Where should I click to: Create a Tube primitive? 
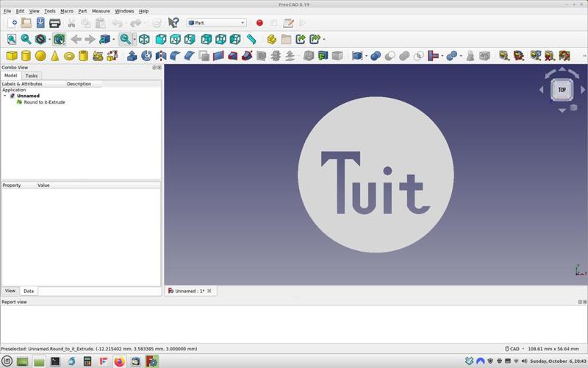(83, 56)
